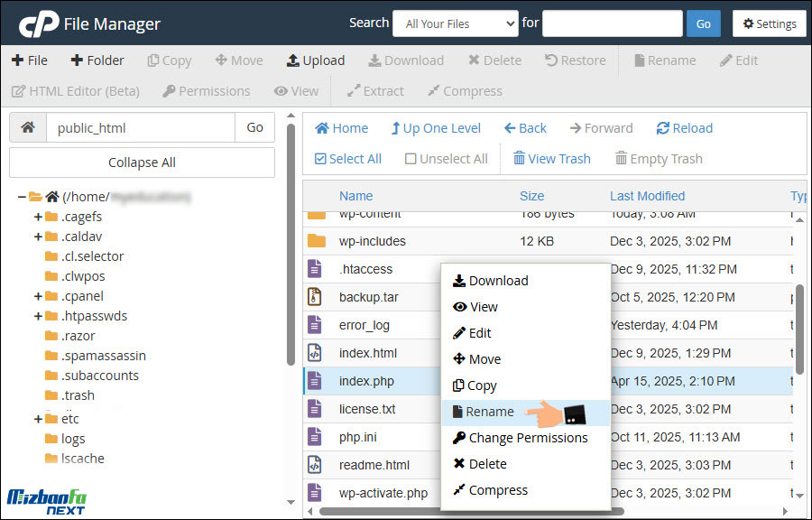
Task: Reload the file listing
Action: point(684,127)
